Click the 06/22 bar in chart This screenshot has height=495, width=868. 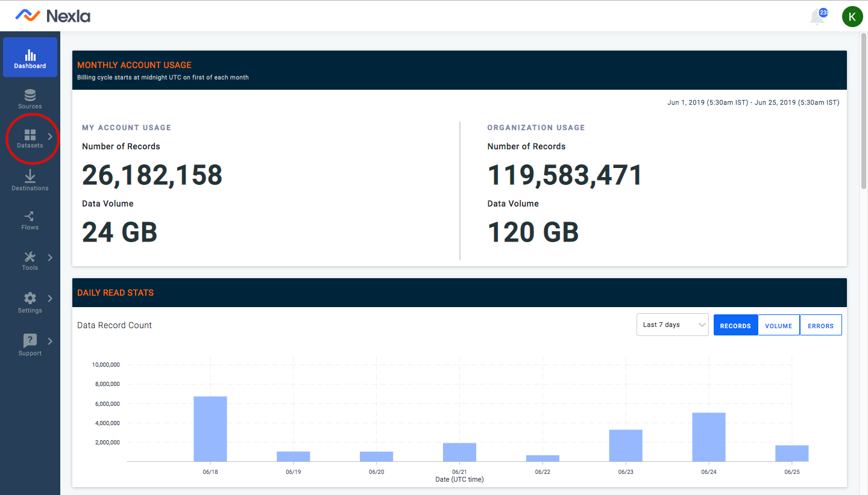pos(542,458)
